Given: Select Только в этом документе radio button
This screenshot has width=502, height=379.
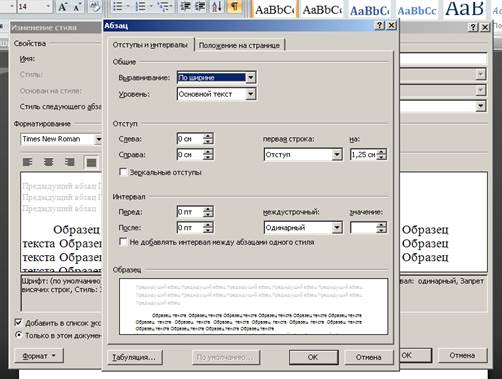Looking at the screenshot, I should [x=19, y=335].
